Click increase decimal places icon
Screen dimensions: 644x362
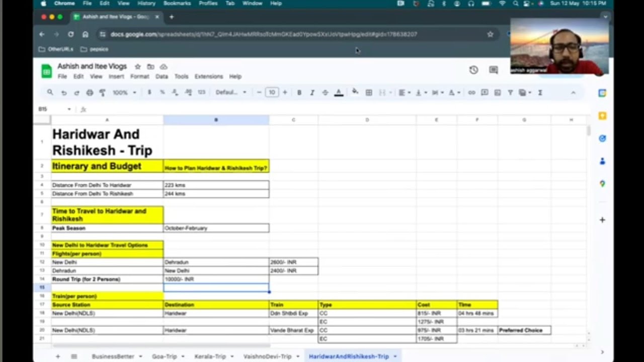(188, 93)
